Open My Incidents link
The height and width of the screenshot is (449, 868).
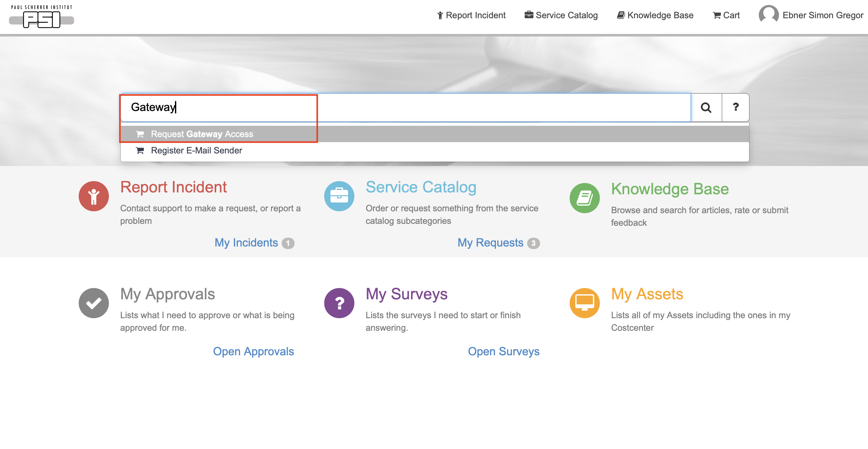click(246, 243)
